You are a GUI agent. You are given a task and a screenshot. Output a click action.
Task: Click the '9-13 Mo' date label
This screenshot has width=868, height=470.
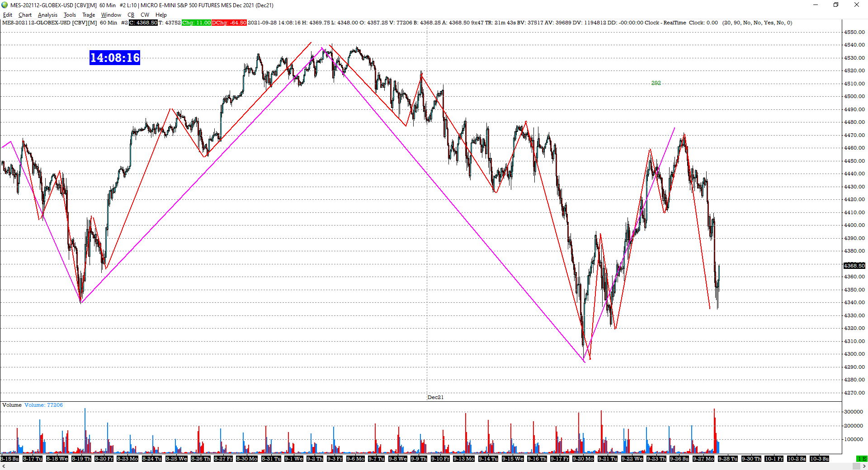464,459
